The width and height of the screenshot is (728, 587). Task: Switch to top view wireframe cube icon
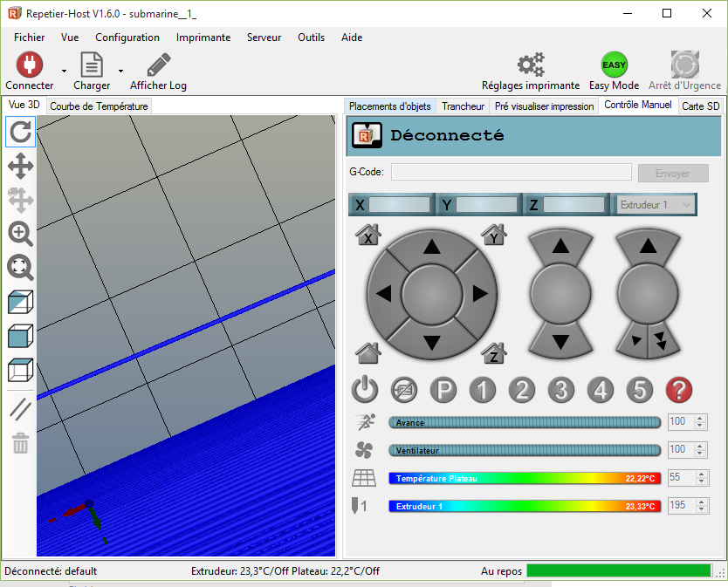[x=20, y=370]
